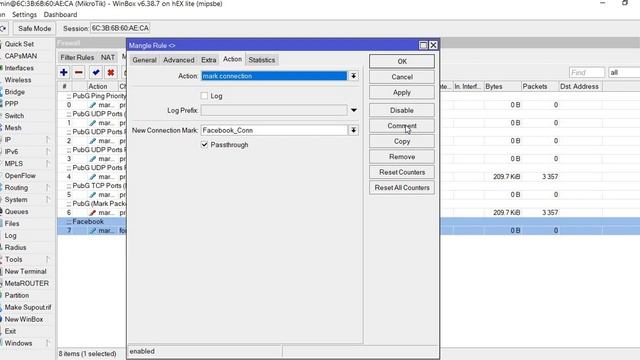The image size is (640, 360).
Task: Open Queues in sidebar
Action: [16, 211]
